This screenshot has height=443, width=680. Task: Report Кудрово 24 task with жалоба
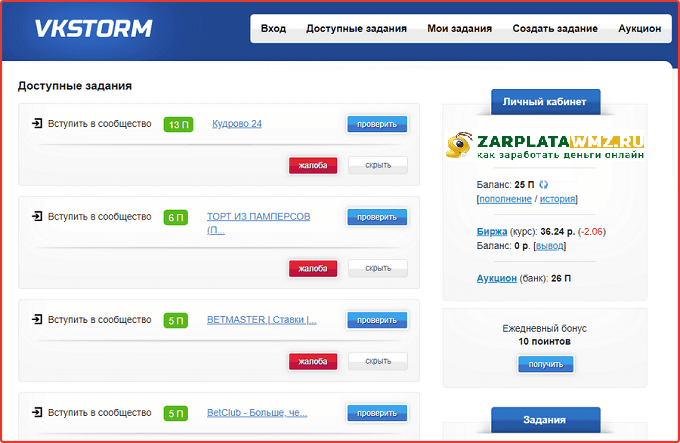pyautogui.click(x=313, y=165)
